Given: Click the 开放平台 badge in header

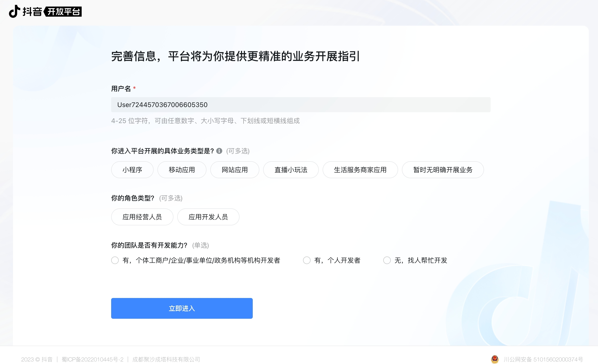Looking at the screenshot, I should point(63,11).
